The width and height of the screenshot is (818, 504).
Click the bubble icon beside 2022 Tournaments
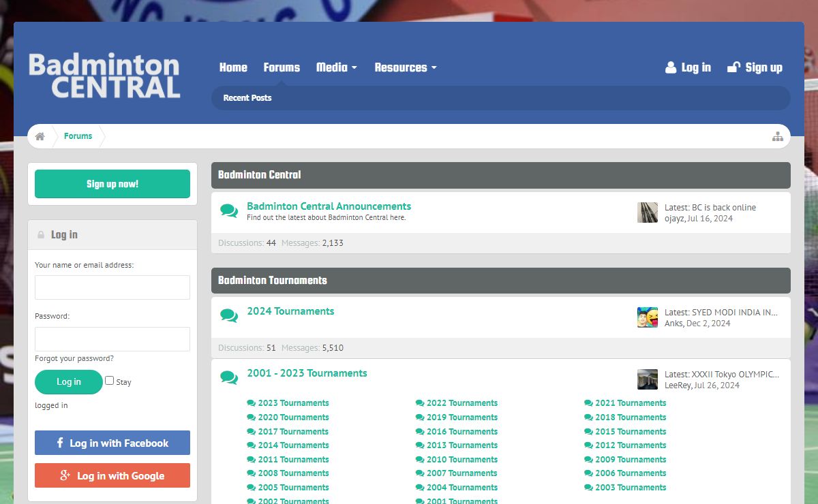420,403
